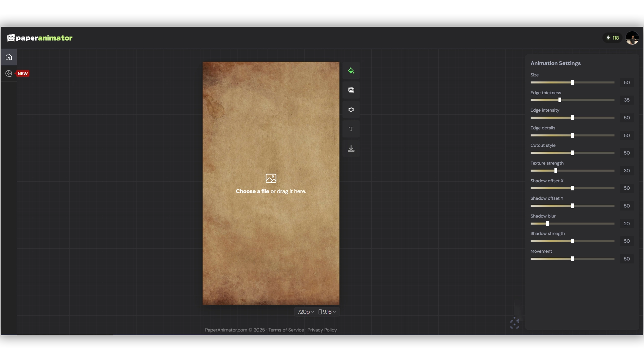Image resolution: width=644 pixels, height=362 pixels.
Task: Click the download export icon
Action: point(351,148)
